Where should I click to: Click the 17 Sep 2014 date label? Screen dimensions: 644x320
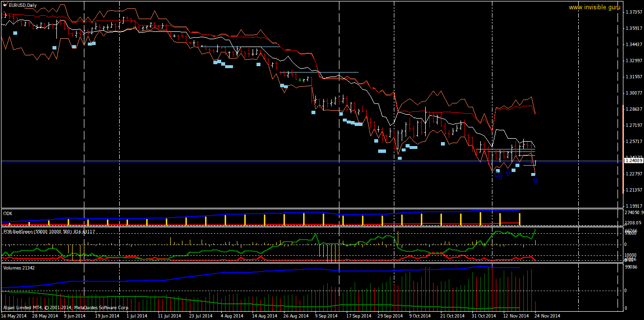point(359,316)
